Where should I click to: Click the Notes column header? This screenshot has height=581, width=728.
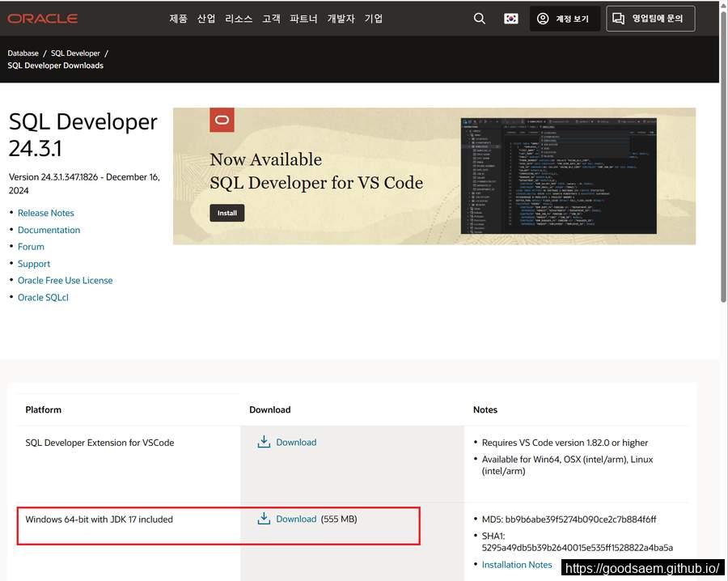tap(485, 409)
